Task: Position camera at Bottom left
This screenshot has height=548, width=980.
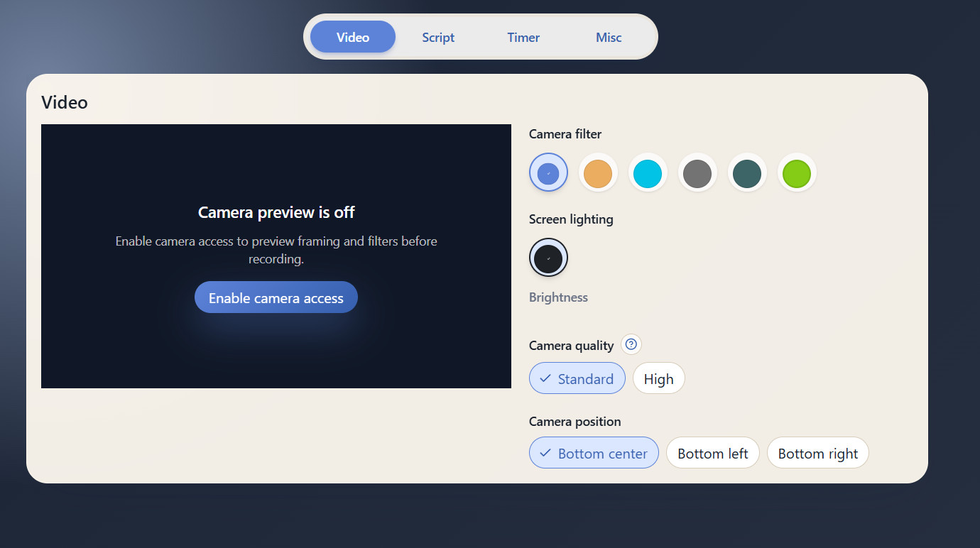Action: click(x=713, y=453)
